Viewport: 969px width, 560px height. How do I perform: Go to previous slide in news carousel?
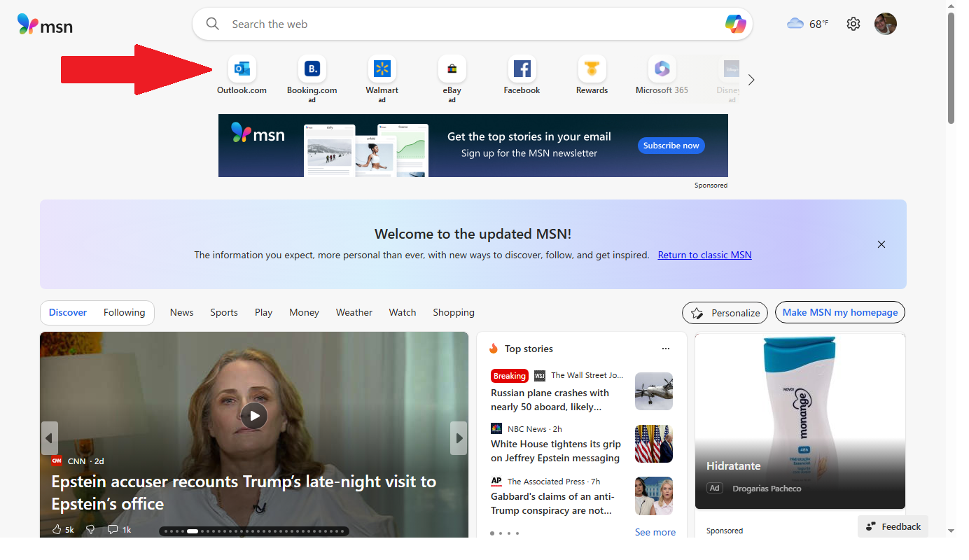click(50, 438)
